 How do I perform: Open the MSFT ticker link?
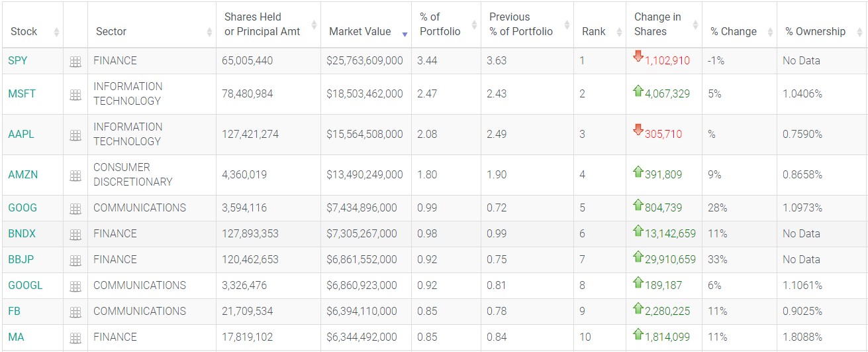tap(22, 93)
